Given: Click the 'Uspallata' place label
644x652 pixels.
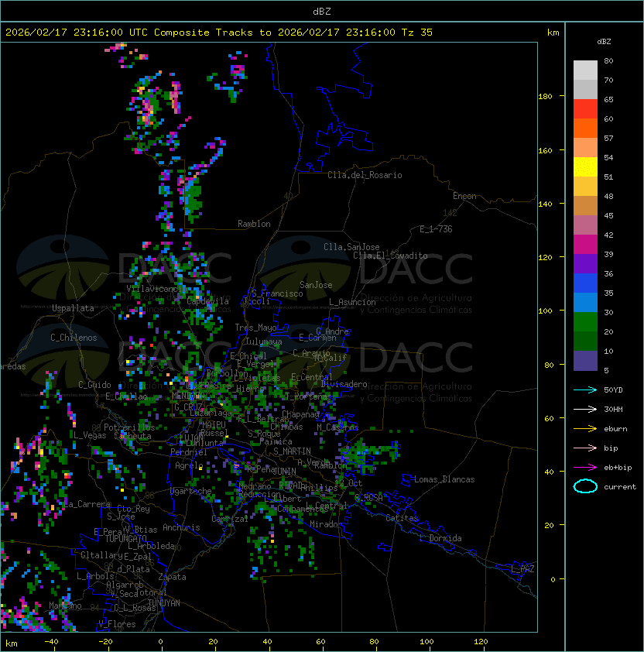Looking at the screenshot, I should pos(74,308).
